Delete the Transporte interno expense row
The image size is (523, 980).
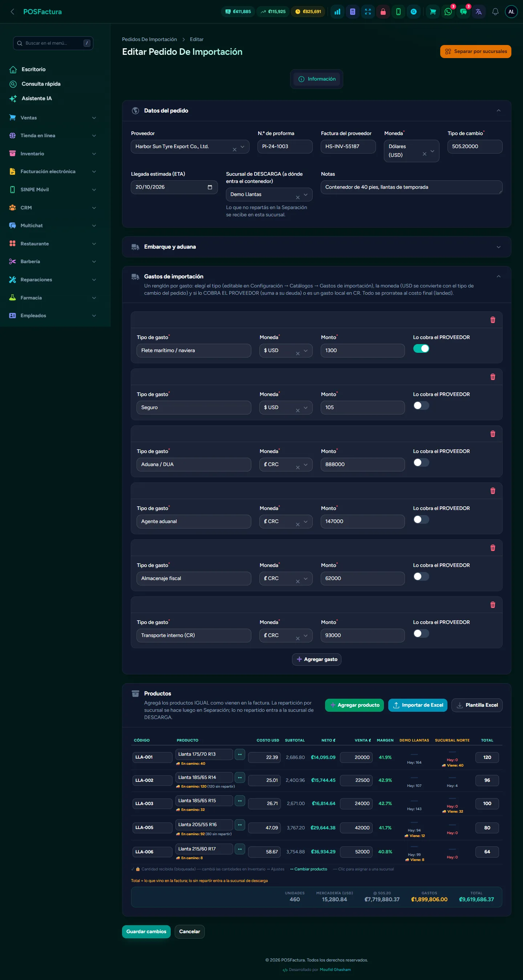492,604
